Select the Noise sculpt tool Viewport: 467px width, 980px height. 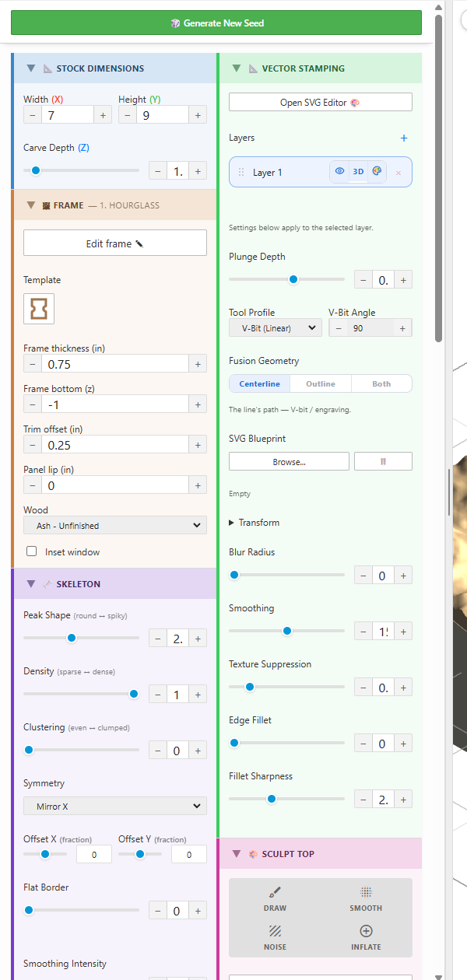click(x=275, y=937)
